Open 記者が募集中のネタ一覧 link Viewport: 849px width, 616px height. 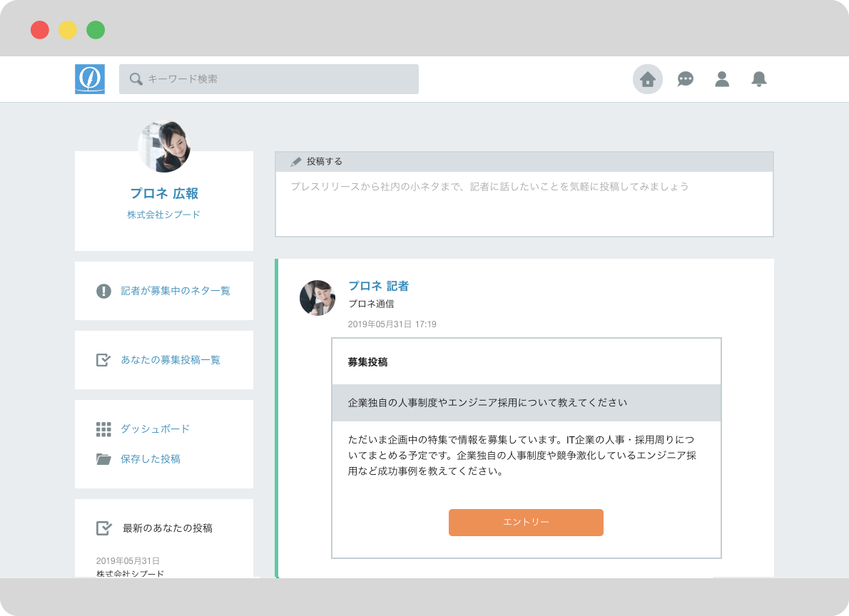176,291
